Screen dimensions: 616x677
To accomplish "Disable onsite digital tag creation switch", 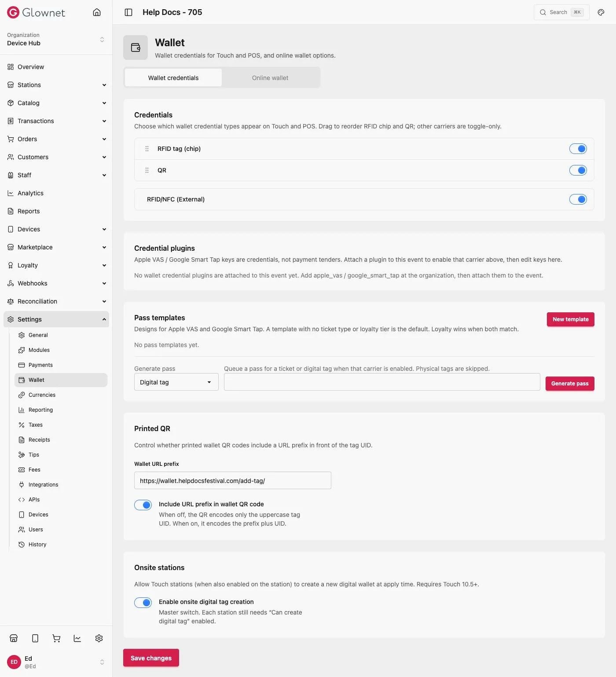I will tap(143, 603).
